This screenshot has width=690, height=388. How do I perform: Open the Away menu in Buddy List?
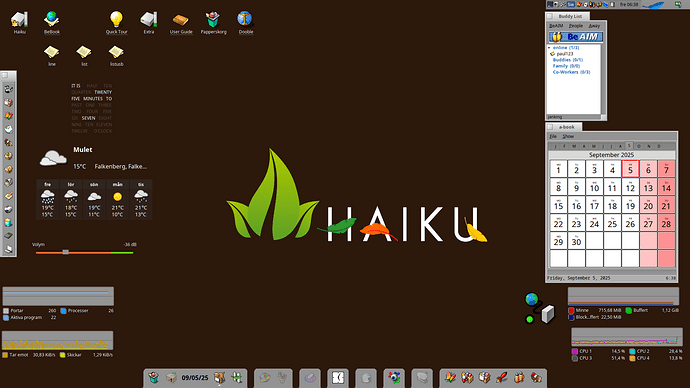pos(594,26)
